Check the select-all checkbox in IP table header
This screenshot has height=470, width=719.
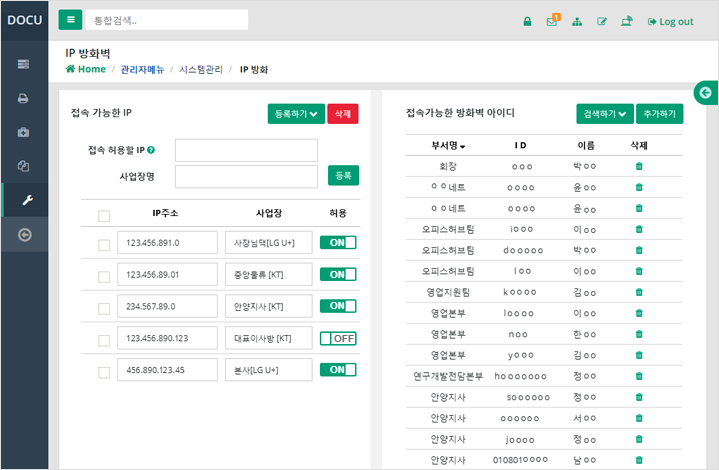(x=104, y=215)
